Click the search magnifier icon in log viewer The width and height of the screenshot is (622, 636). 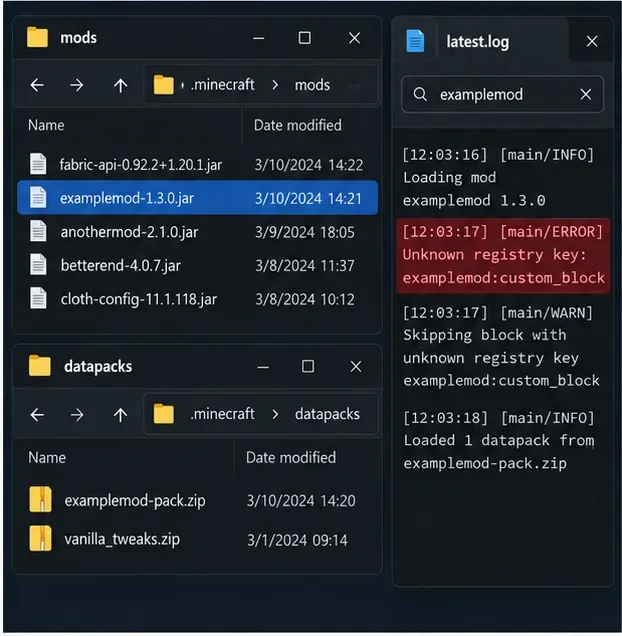tap(420, 95)
